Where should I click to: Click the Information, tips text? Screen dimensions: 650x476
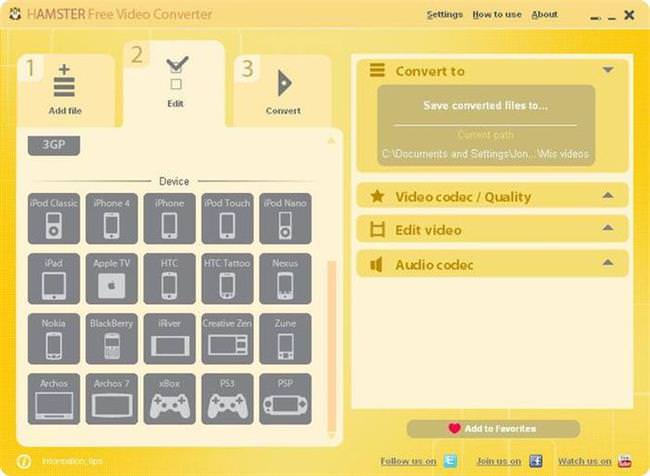(72, 461)
